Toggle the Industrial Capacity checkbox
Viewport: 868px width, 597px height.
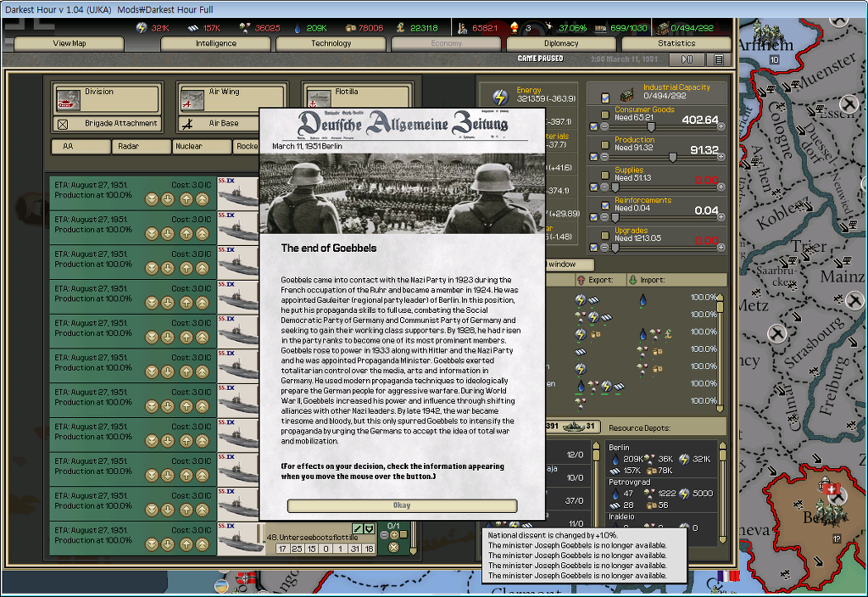(x=605, y=97)
